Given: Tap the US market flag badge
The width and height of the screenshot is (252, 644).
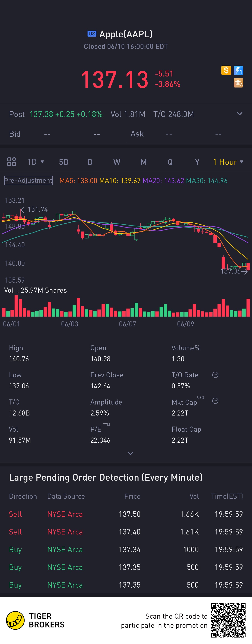Looking at the screenshot, I should coord(92,34).
